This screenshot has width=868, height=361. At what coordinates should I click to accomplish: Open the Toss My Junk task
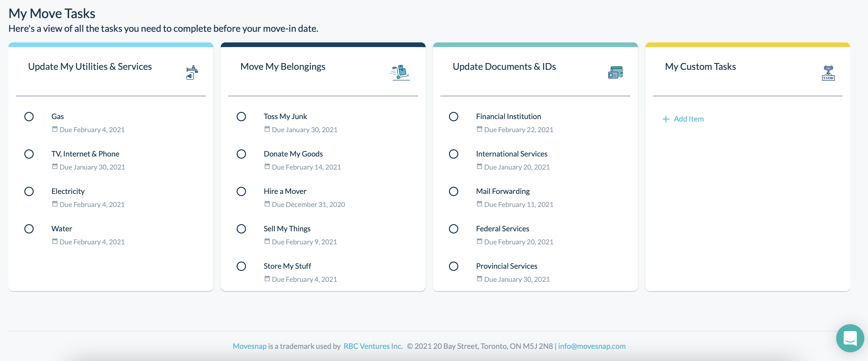point(285,116)
